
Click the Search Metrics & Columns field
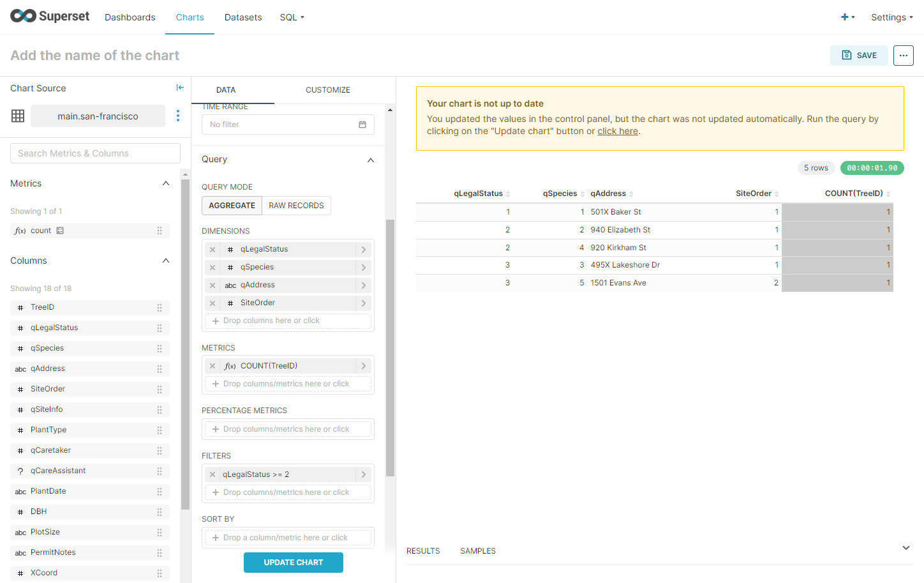point(94,153)
